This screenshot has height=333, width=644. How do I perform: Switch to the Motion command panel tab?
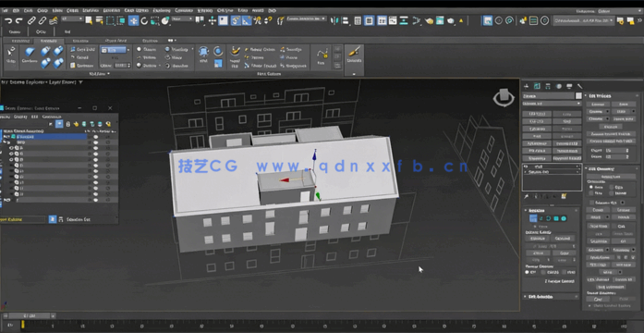[x=559, y=86]
